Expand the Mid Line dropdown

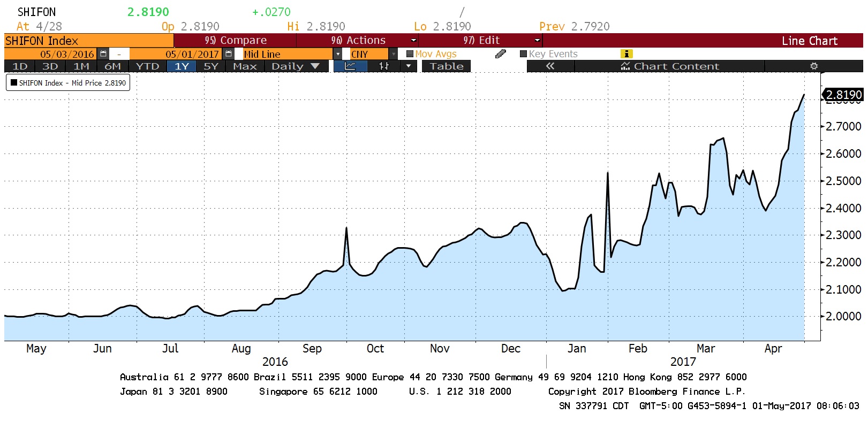click(x=338, y=54)
